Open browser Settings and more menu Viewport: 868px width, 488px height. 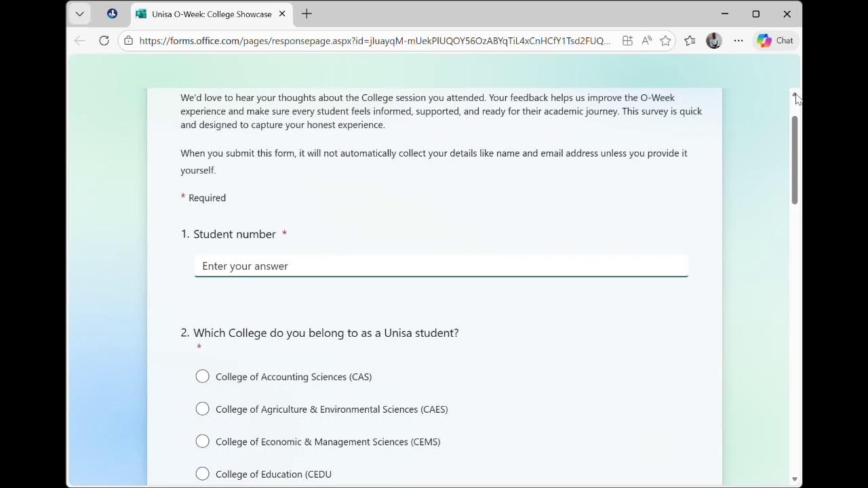(738, 41)
